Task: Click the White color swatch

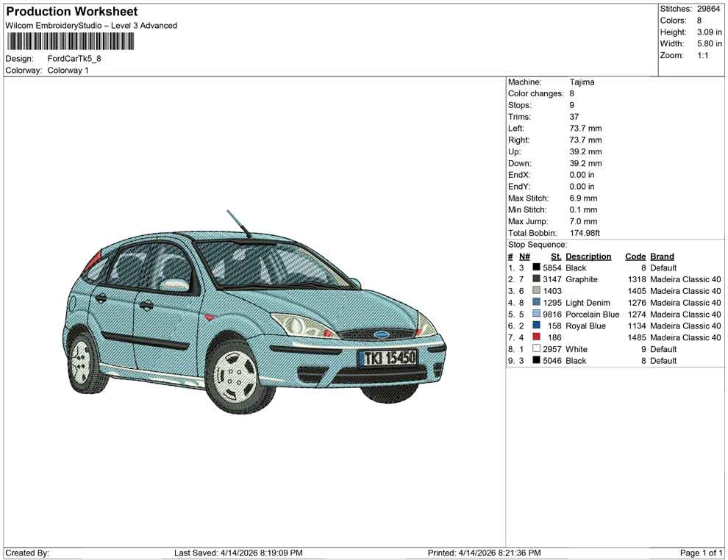Action: (536, 348)
